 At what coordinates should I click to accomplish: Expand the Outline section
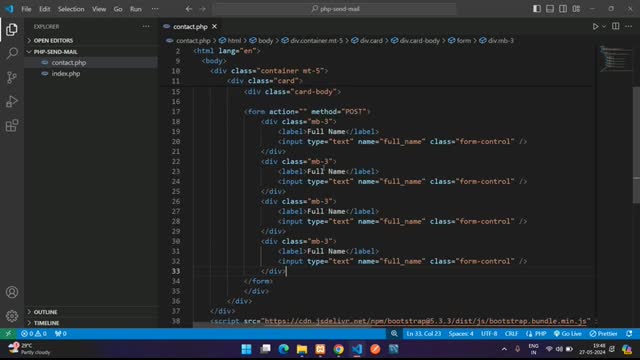point(91,312)
